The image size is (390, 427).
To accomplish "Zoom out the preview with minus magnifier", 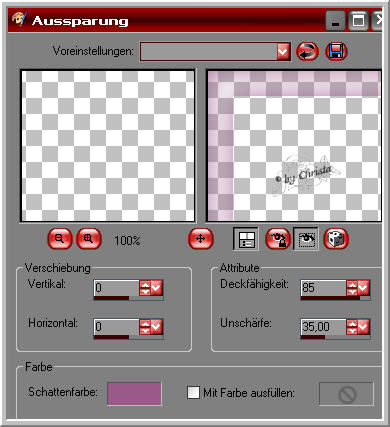I will [x=60, y=239].
